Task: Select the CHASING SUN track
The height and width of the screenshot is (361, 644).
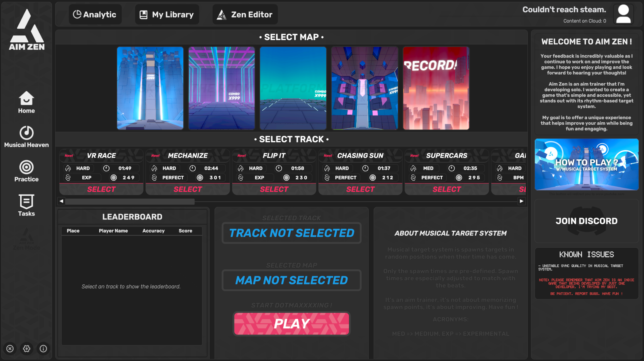Action: coord(360,189)
